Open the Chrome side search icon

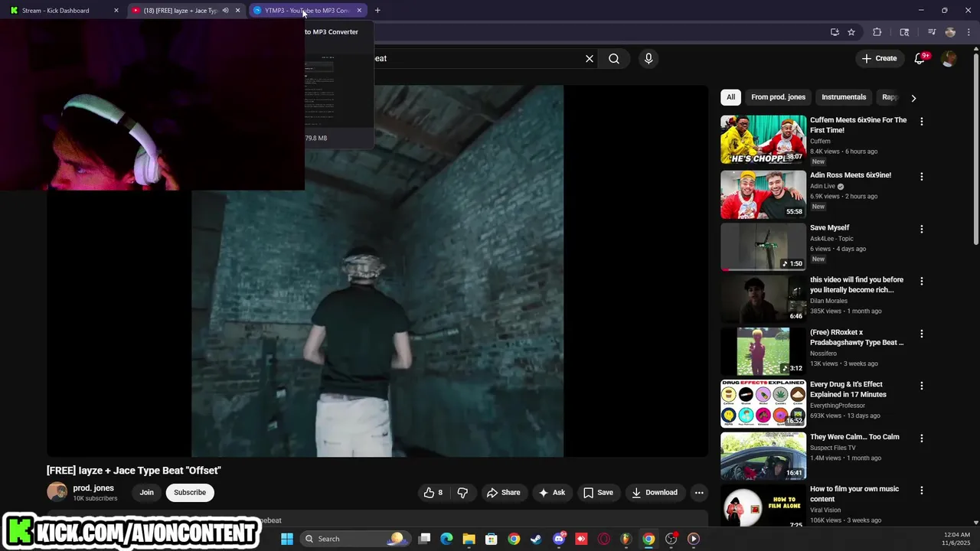coord(904,32)
